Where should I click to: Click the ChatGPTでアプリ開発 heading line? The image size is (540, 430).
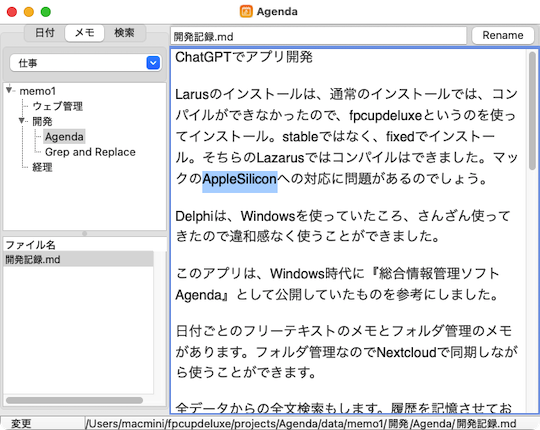(x=244, y=57)
